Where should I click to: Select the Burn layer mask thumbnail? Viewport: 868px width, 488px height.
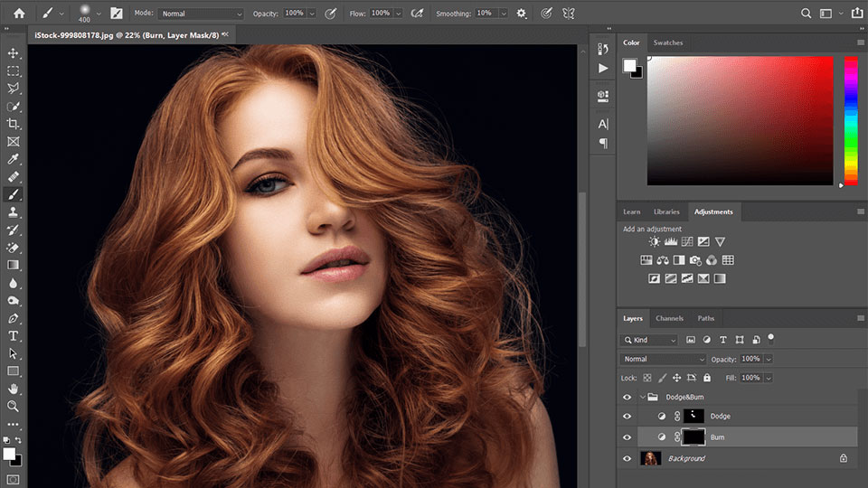tap(695, 437)
